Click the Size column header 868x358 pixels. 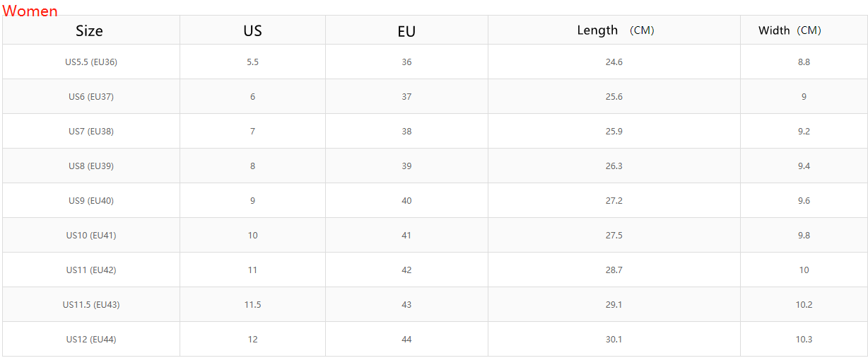[90, 30]
